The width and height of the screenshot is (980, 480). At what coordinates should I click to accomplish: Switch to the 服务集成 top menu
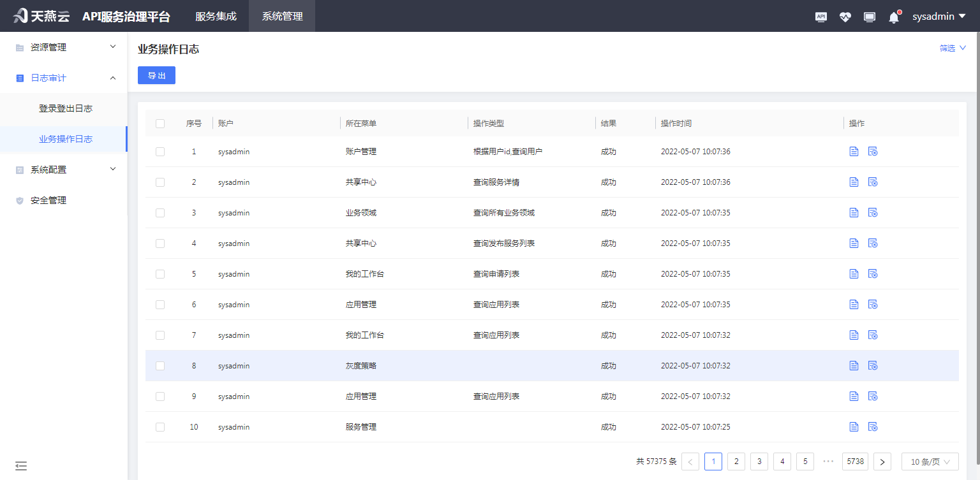[215, 16]
